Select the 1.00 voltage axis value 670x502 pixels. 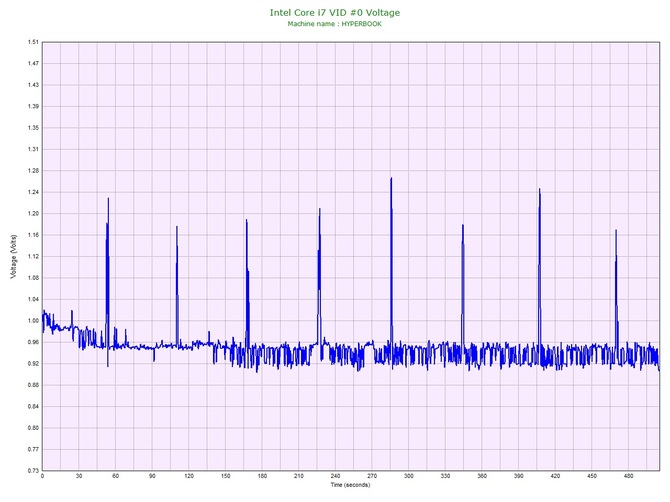click(x=33, y=321)
